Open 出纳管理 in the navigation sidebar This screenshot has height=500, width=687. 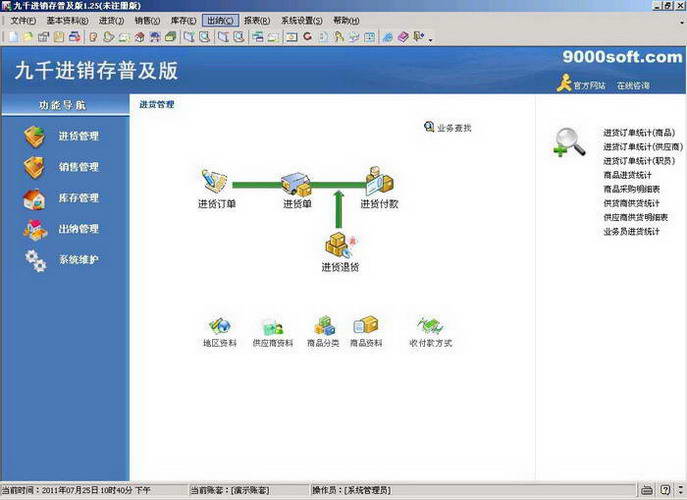(61, 229)
